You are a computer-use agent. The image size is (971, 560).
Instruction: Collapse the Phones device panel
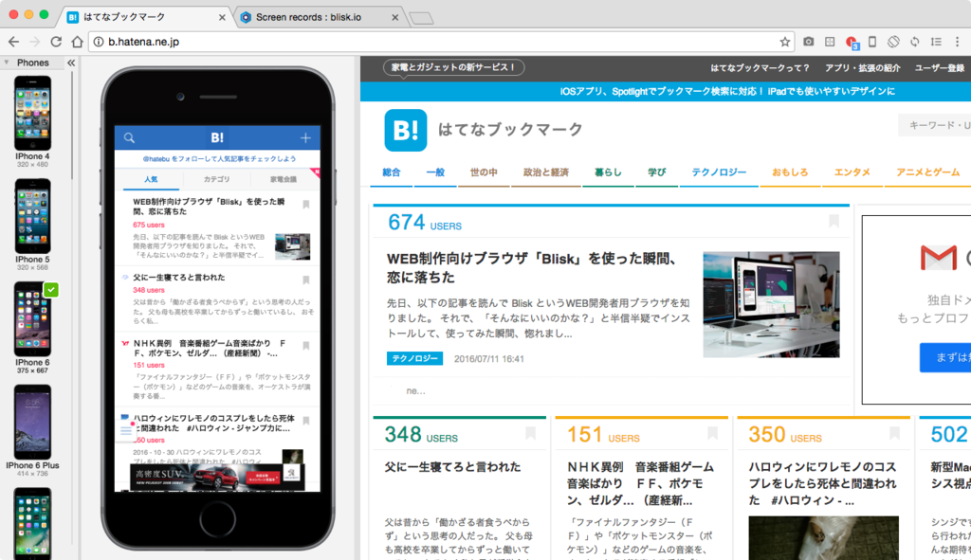coord(71,63)
